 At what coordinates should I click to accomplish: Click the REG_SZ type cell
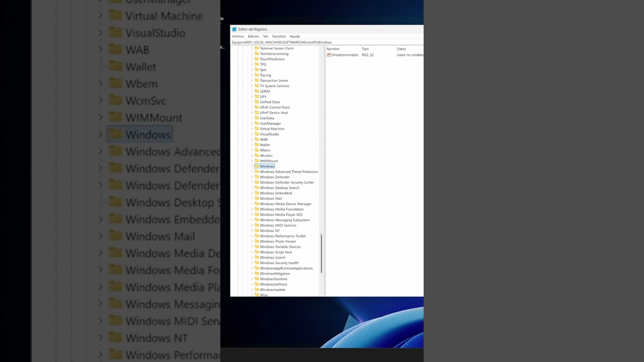(x=368, y=55)
